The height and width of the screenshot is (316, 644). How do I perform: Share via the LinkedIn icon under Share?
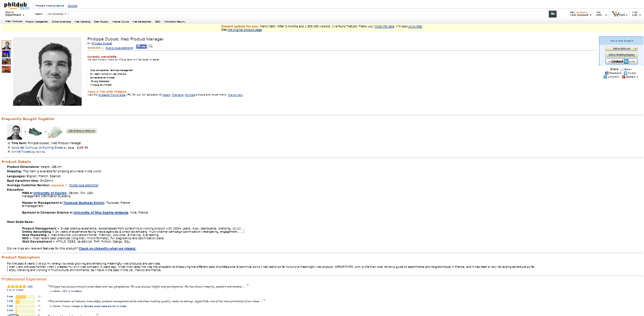pos(605,77)
